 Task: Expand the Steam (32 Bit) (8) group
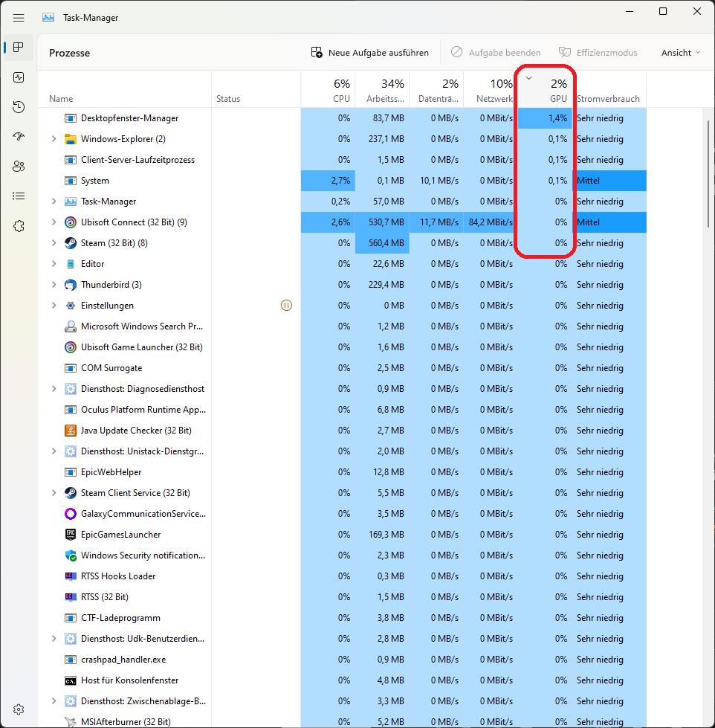[x=54, y=243]
